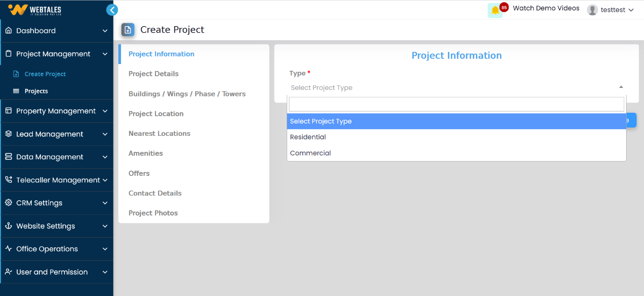
Task: Open the Amenities section
Action: [145, 153]
